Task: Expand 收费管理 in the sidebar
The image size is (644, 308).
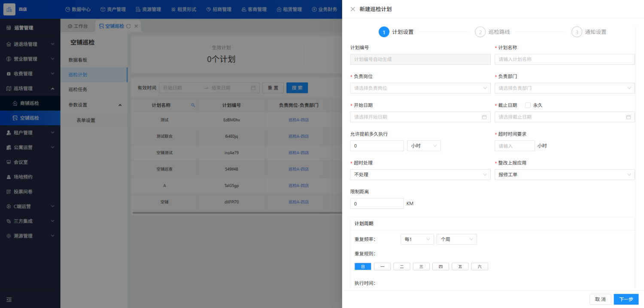Action: click(30, 74)
